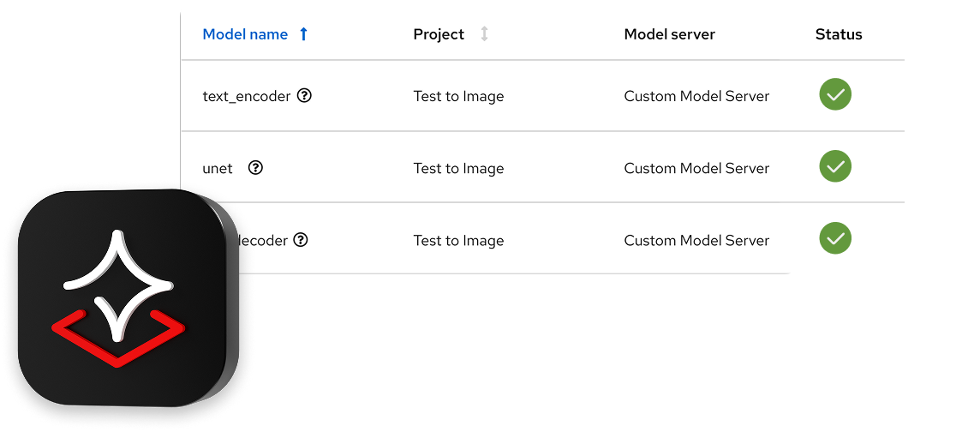Open the text_encoder model

click(247, 96)
